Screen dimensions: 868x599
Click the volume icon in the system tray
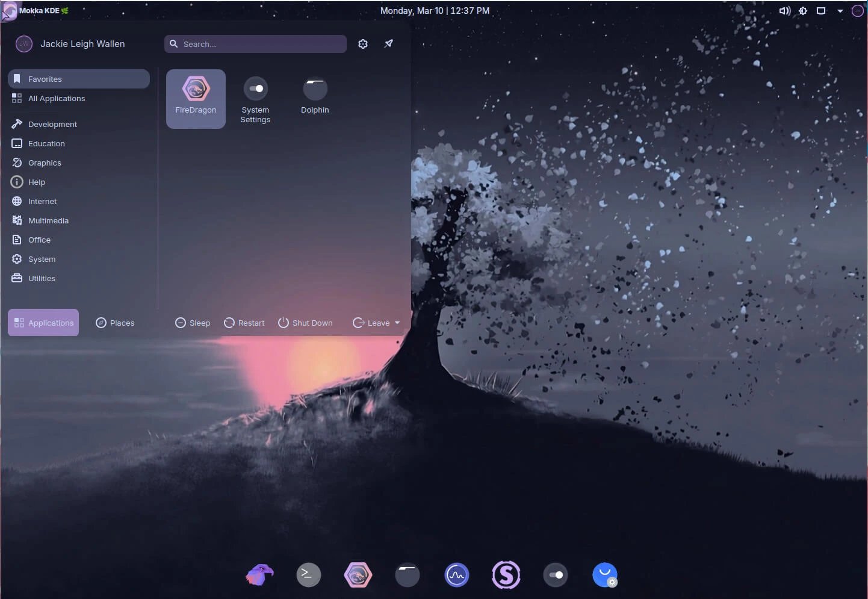[x=784, y=10]
